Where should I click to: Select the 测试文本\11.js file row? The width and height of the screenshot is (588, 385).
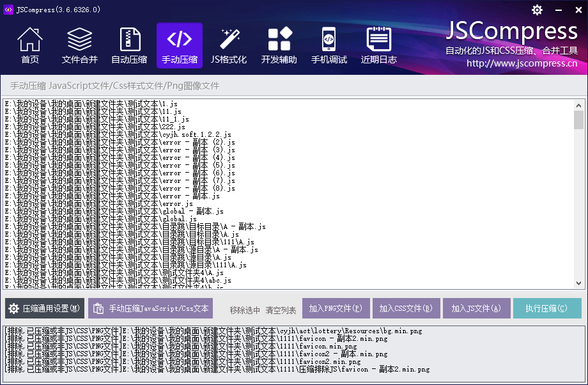(93, 111)
